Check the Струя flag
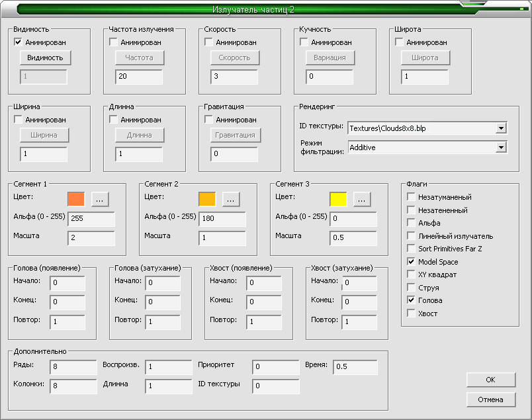 pyautogui.click(x=411, y=287)
